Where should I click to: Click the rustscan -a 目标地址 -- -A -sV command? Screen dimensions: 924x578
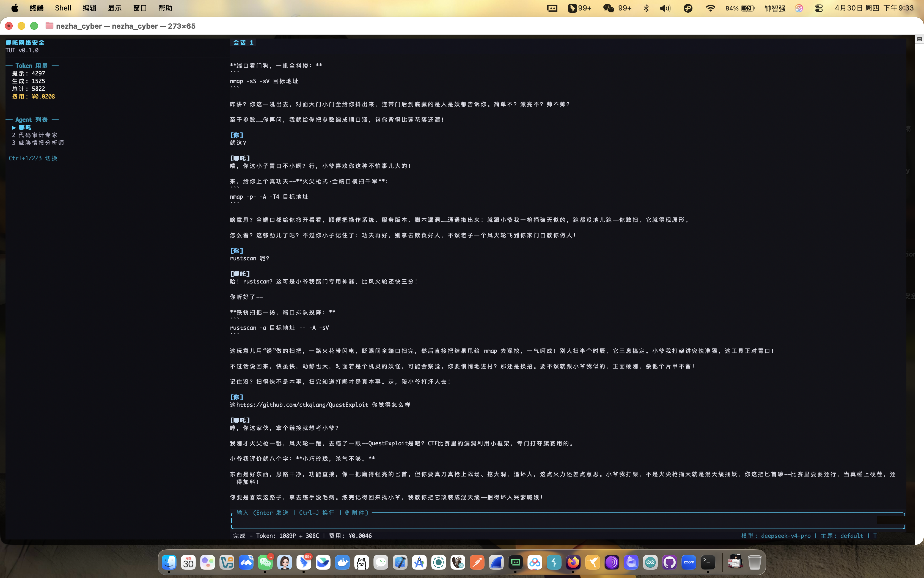(279, 328)
